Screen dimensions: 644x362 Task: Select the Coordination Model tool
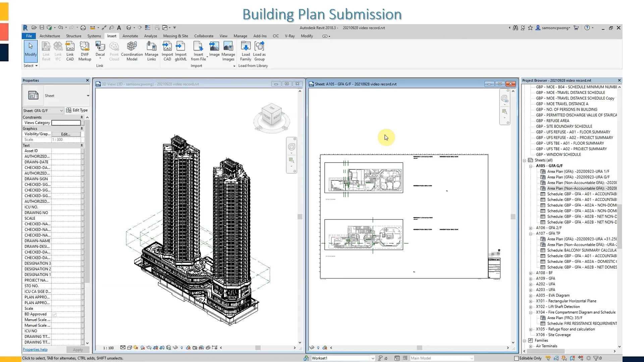pos(131,50)
